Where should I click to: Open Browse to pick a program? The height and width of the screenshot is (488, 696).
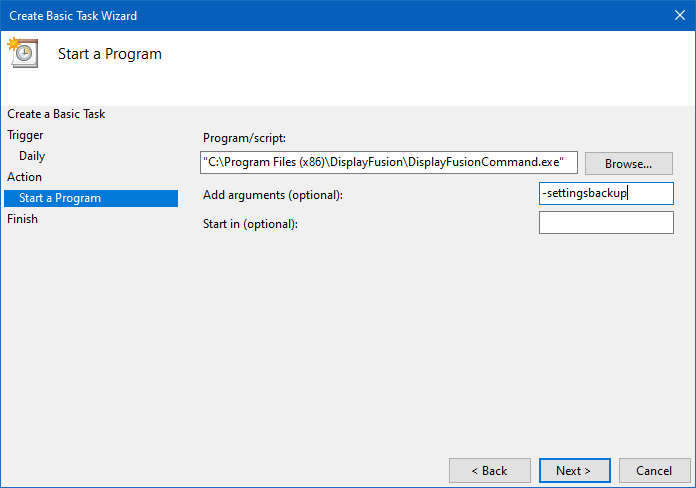click(628, 164)
